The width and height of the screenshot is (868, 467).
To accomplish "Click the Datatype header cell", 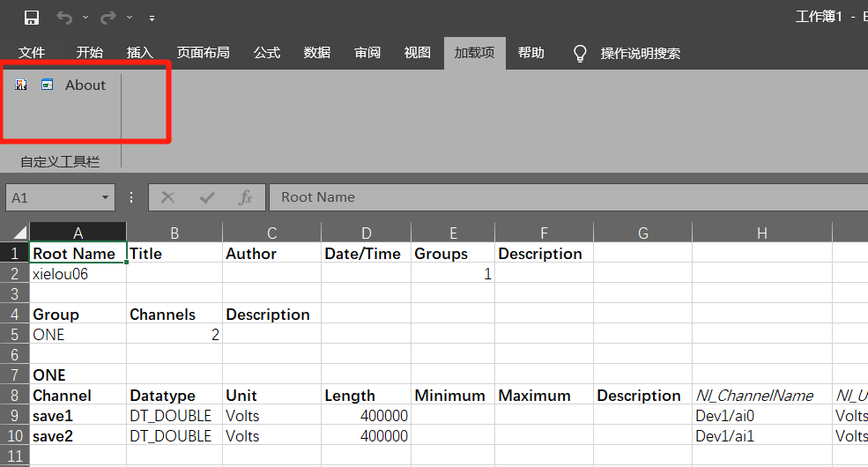I will tap(174, 396).
